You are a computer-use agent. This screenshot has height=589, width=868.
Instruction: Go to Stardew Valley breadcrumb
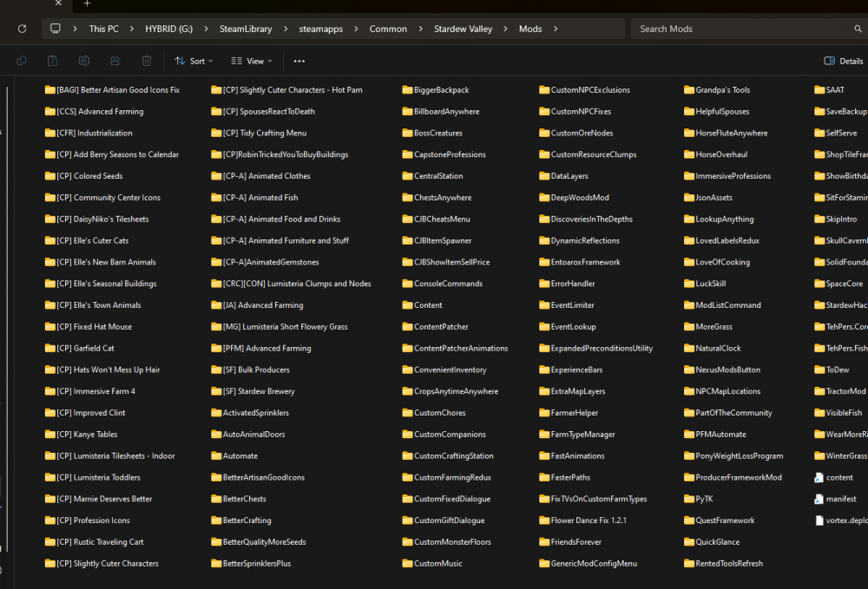point(463,29)
